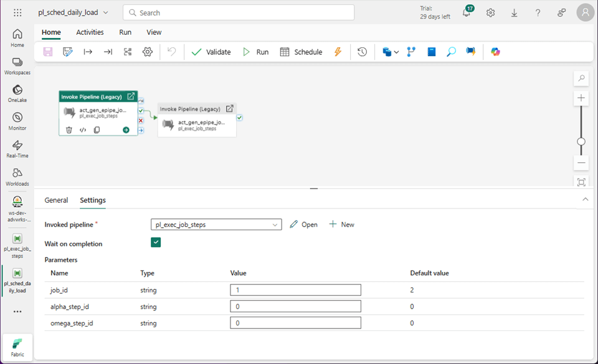
Task: Click the red X on-fail connector
Action: 141,120
